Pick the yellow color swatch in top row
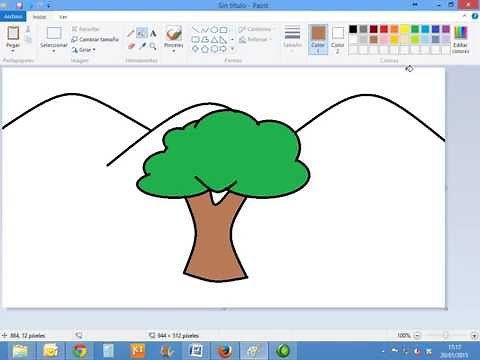This screenshot has width=480, height=360. (405, 29)
